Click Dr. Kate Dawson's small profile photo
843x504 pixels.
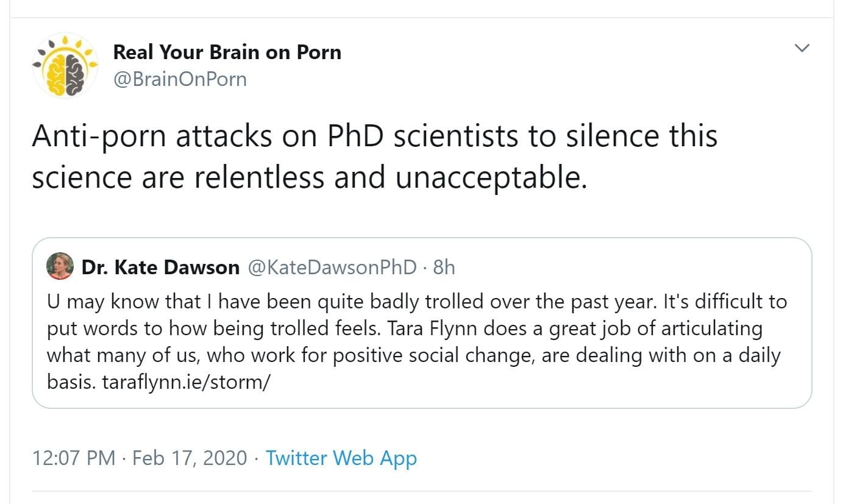click(x=60, y=266)
